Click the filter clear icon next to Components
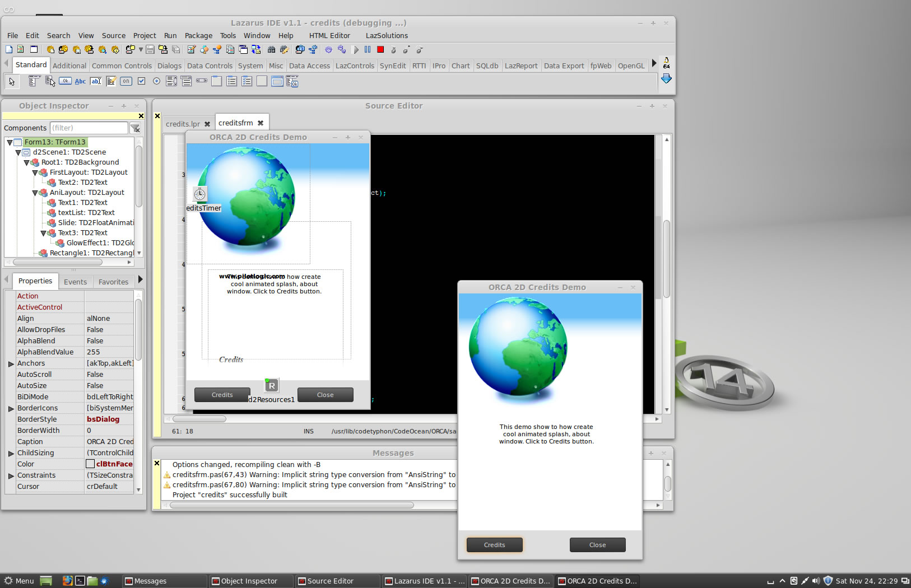Image resolution: width=911 pixels, height=588 pixels. (x=135, y=128)
